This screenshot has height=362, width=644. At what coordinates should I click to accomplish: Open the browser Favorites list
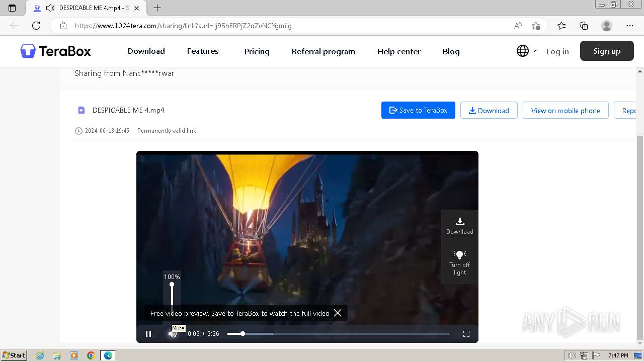[561, 26]
